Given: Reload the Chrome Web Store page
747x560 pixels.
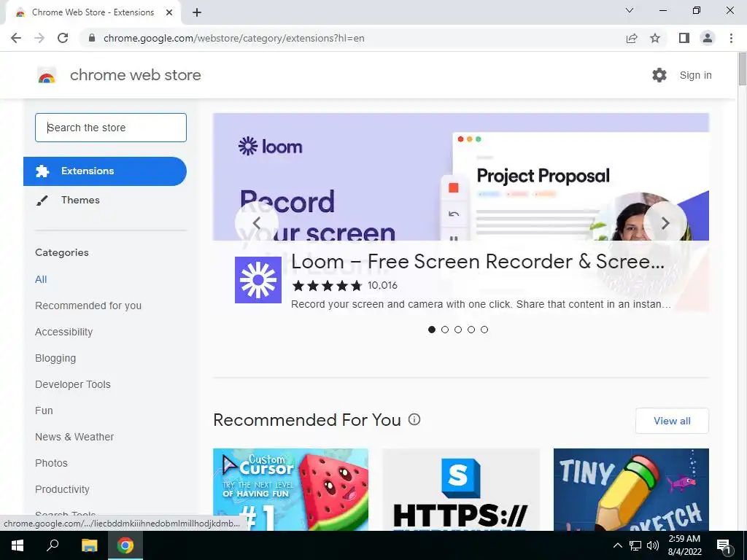Looking at the screenshot, I should [x=63, y=38].
